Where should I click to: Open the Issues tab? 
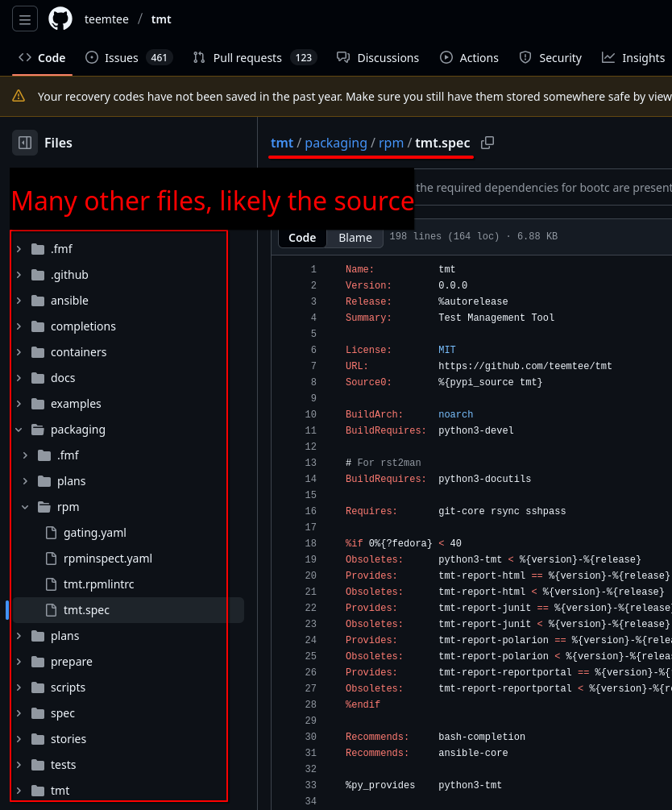[129, 58]
